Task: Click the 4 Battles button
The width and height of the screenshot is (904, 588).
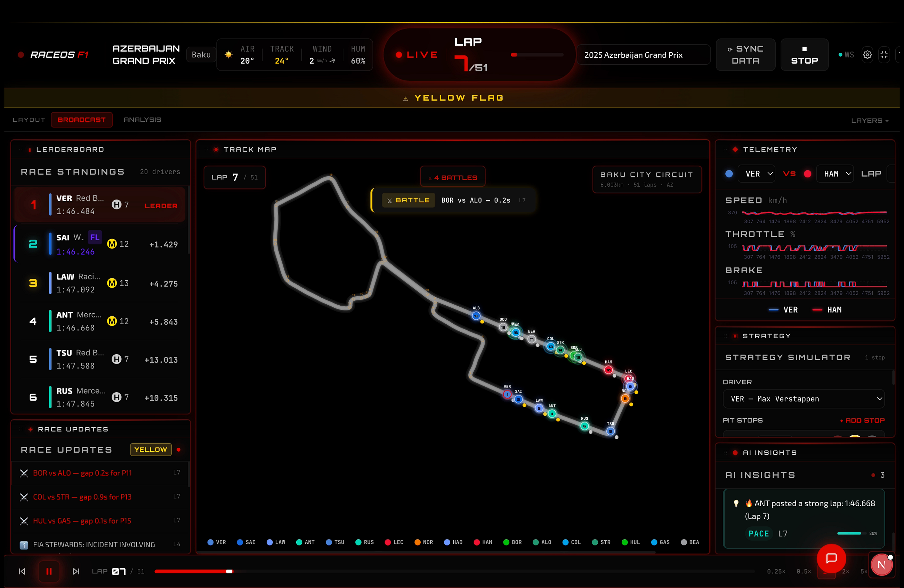Action: (452, 177)
